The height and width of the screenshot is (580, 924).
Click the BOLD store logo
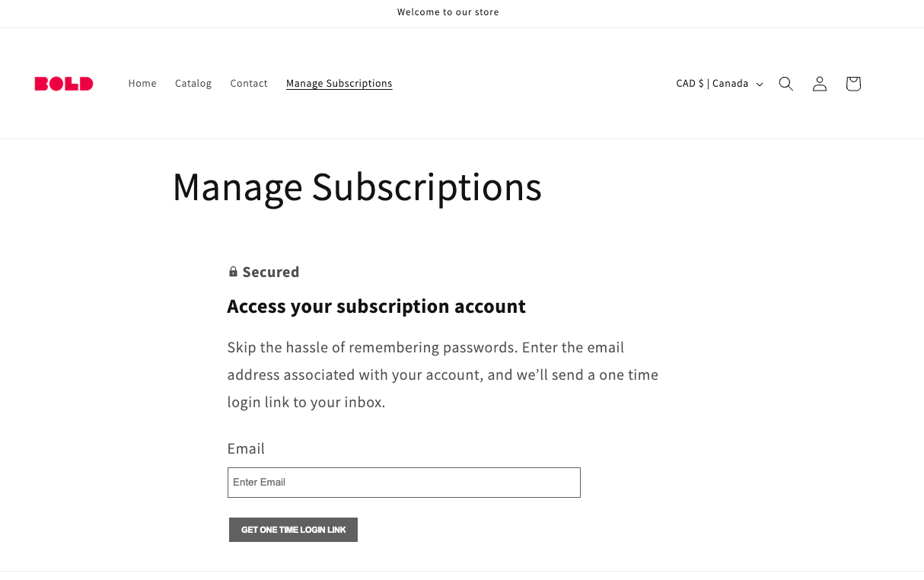64,84
